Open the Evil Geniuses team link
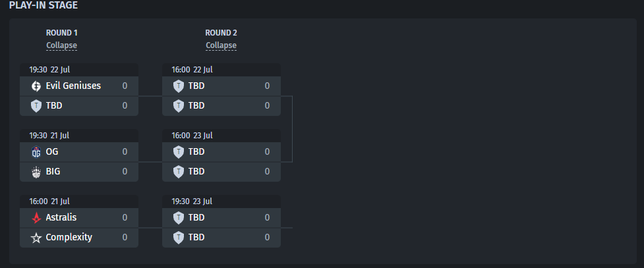 click(x=73, y=86)
